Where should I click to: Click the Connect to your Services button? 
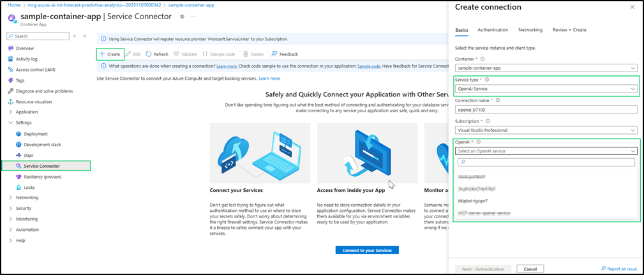[x=367, y=250]
